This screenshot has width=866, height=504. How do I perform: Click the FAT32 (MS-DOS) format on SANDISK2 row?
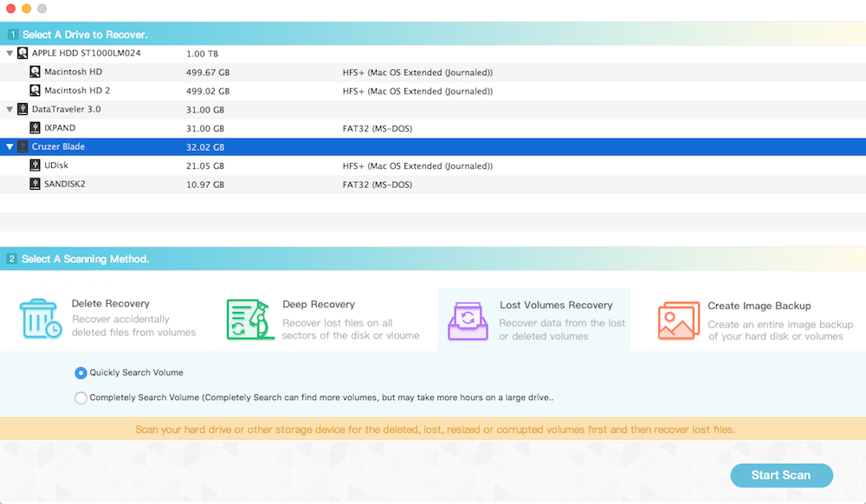[x=378, y=185]
